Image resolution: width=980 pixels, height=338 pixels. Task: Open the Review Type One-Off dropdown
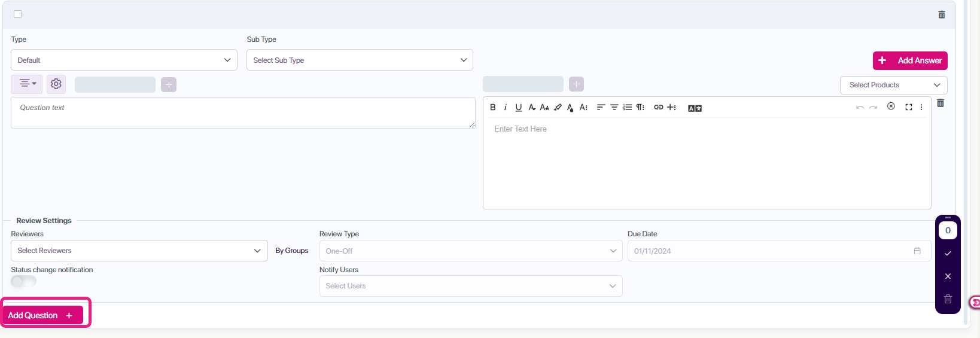pos(471,251)
